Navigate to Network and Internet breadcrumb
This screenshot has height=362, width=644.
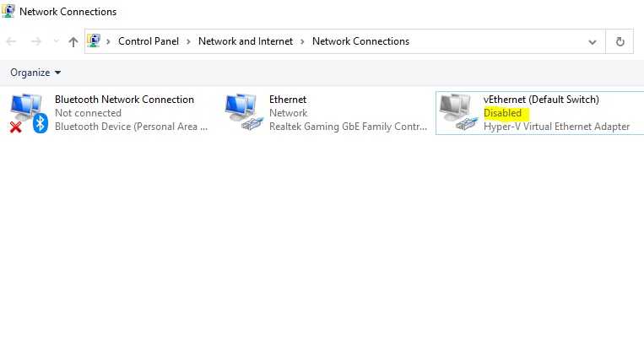coord(246,41)
